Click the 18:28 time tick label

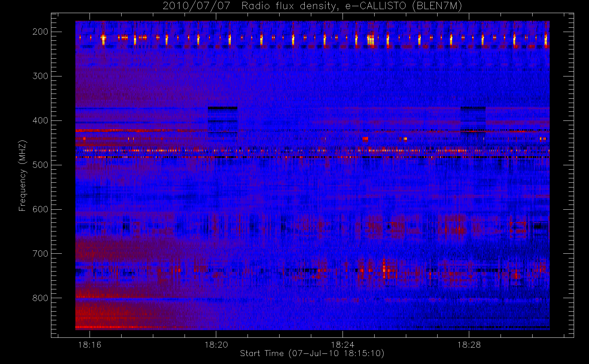(469, 345)
